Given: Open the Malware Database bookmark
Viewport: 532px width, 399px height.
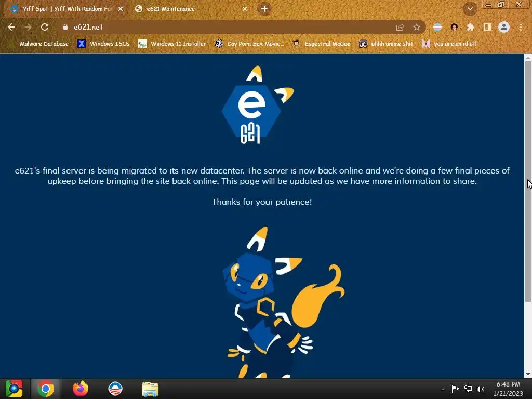Looking at the screenshot, I should 39,44.
